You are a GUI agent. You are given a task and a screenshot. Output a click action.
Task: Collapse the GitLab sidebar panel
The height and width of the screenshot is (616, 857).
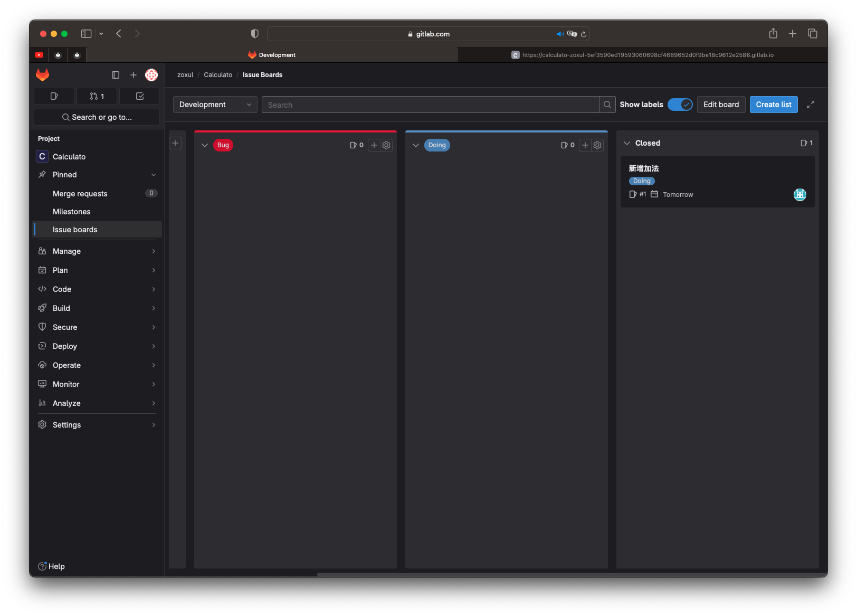click(116, 75)
